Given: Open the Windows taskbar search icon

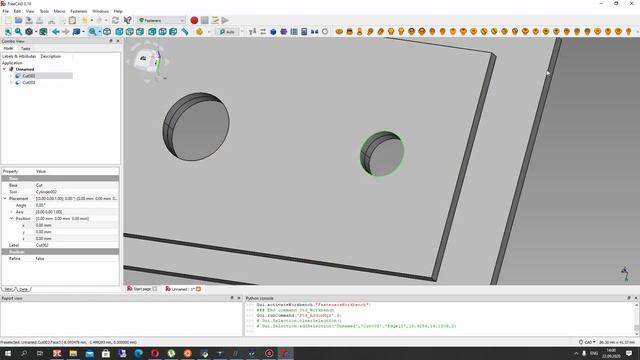Looking at the screenshot, I should [x=24, y=353].
